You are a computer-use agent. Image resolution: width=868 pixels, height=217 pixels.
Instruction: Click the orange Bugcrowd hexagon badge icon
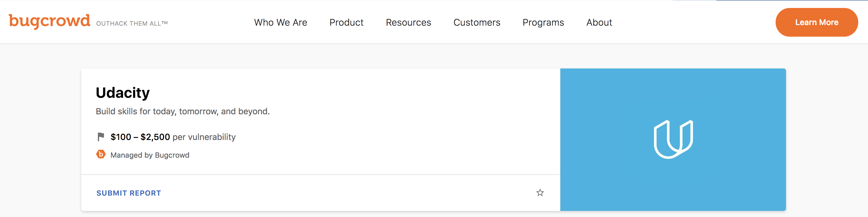tap(101, 154)
